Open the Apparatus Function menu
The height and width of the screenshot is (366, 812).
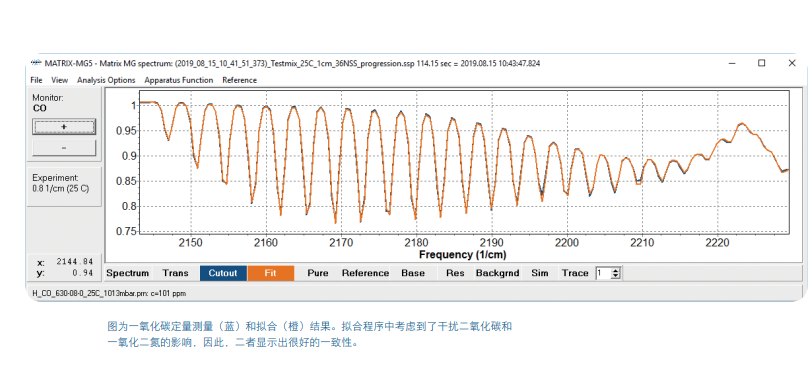179,80
